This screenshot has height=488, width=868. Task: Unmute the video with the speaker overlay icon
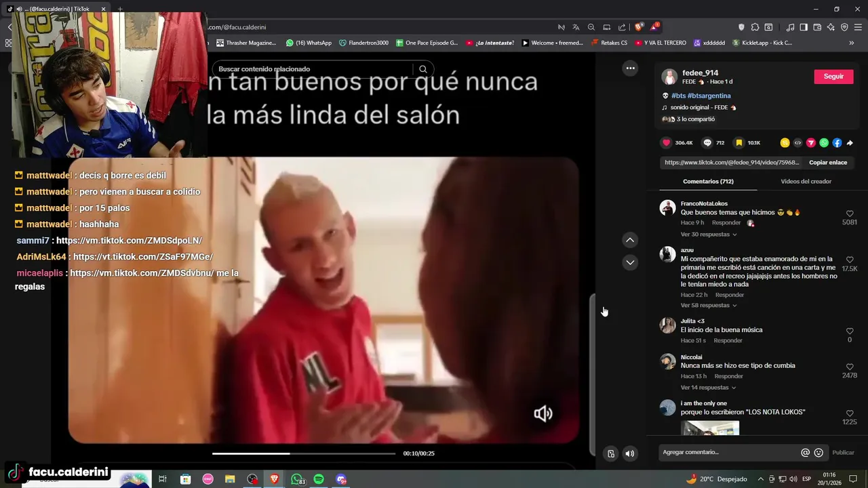[543, 413]
